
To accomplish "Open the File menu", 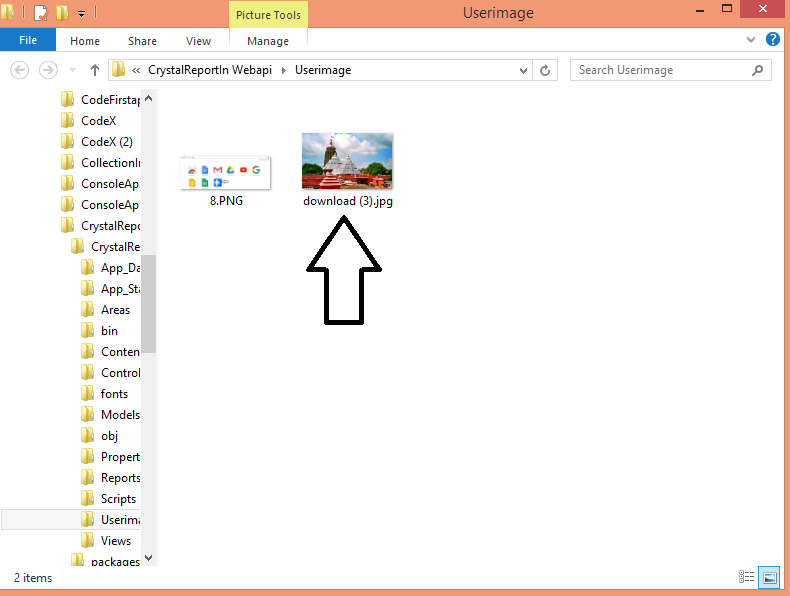I will point(28,40).
